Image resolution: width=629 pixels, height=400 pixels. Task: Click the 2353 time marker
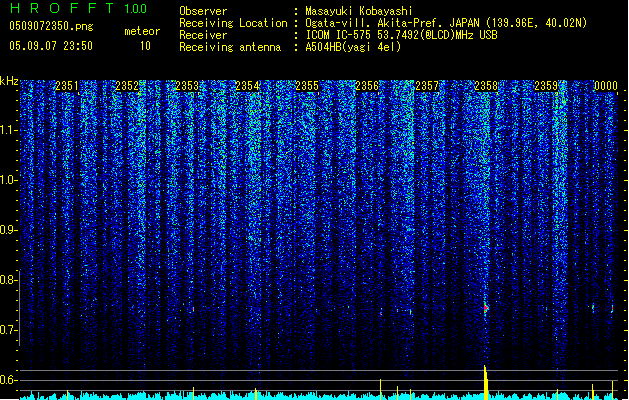pyautogui.click(x=187, y=86)
